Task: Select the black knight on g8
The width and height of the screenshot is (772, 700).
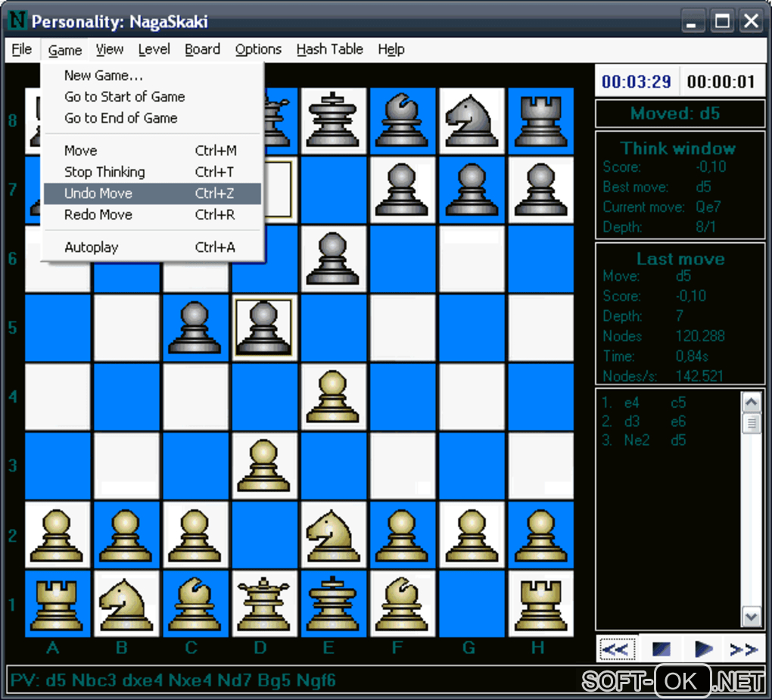Action: [x=472, y=120]
